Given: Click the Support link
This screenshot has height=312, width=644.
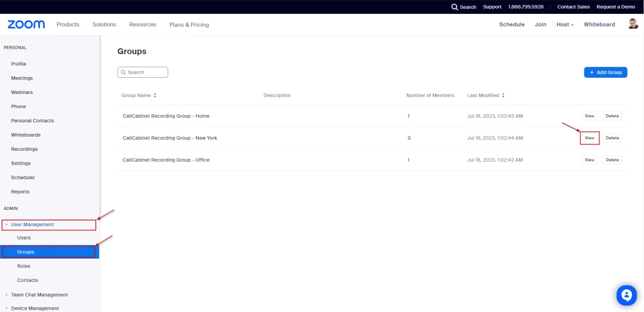Looking at the screenshot, I should pos(492,7).
